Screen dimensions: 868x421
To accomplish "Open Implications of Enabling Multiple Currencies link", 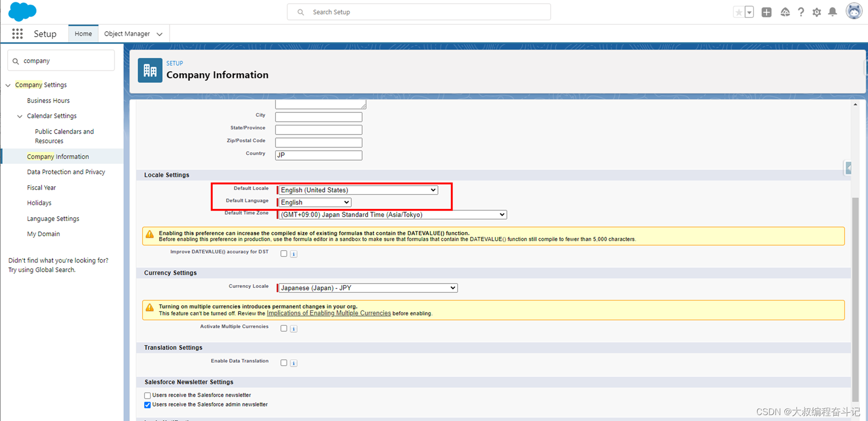I will (329, 313).
